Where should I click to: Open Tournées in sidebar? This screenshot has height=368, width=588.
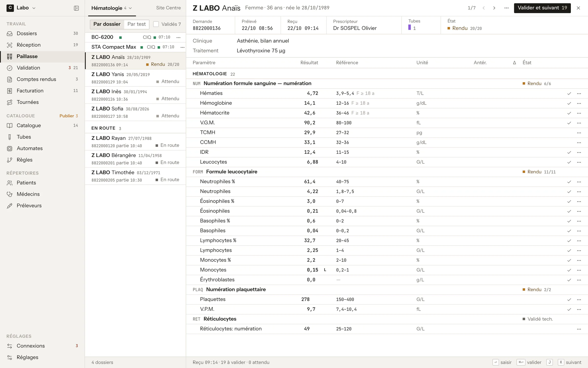click(42, 102)
